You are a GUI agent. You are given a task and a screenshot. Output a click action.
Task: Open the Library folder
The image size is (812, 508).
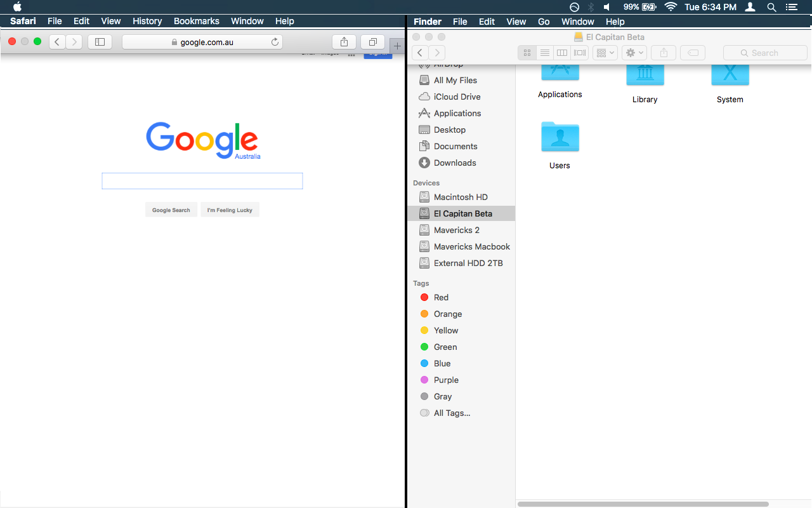(645, 83)
